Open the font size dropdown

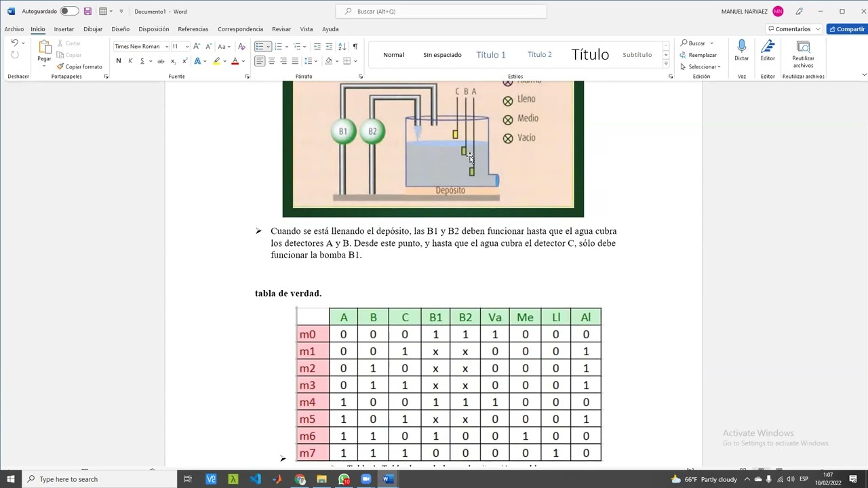tap(187, 47)
